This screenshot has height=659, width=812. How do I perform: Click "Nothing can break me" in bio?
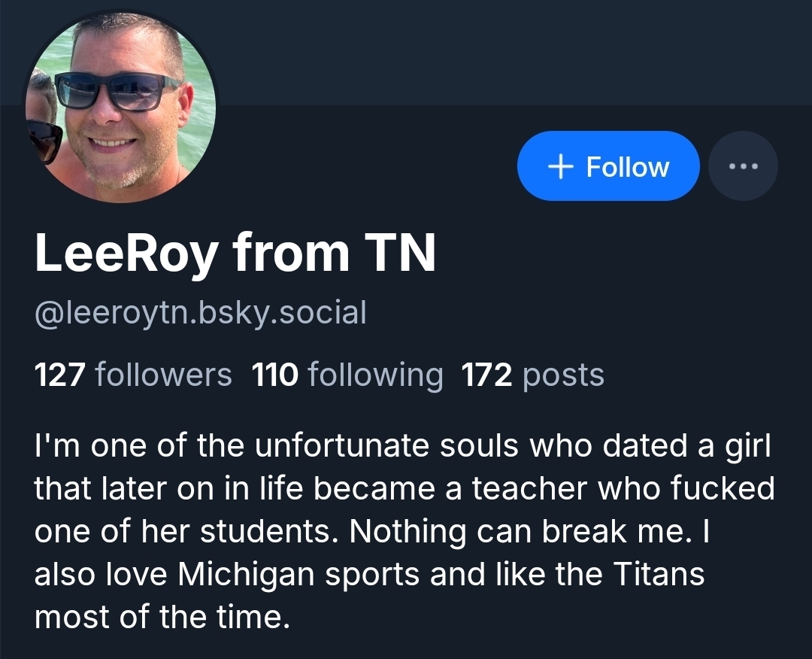pos(520,532)
